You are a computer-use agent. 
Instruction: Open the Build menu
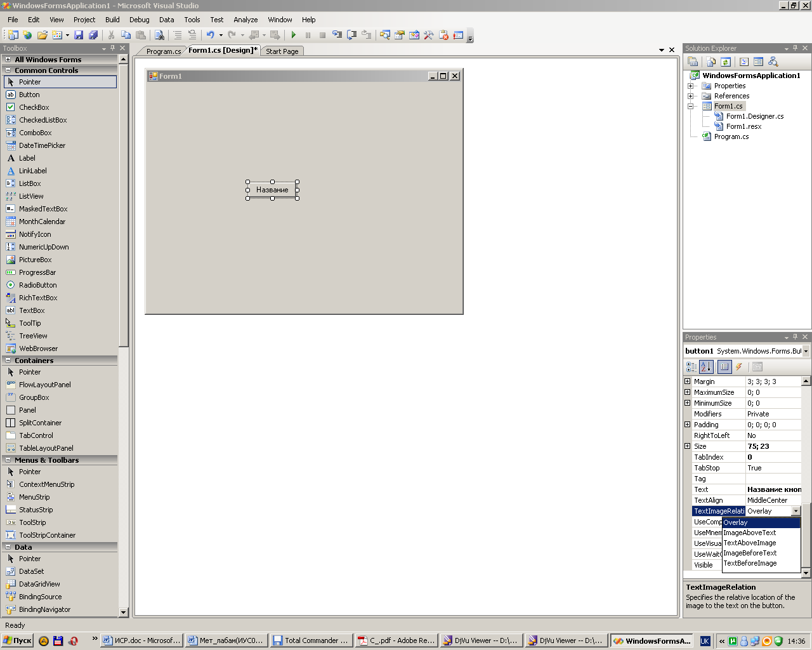[112, 20]
